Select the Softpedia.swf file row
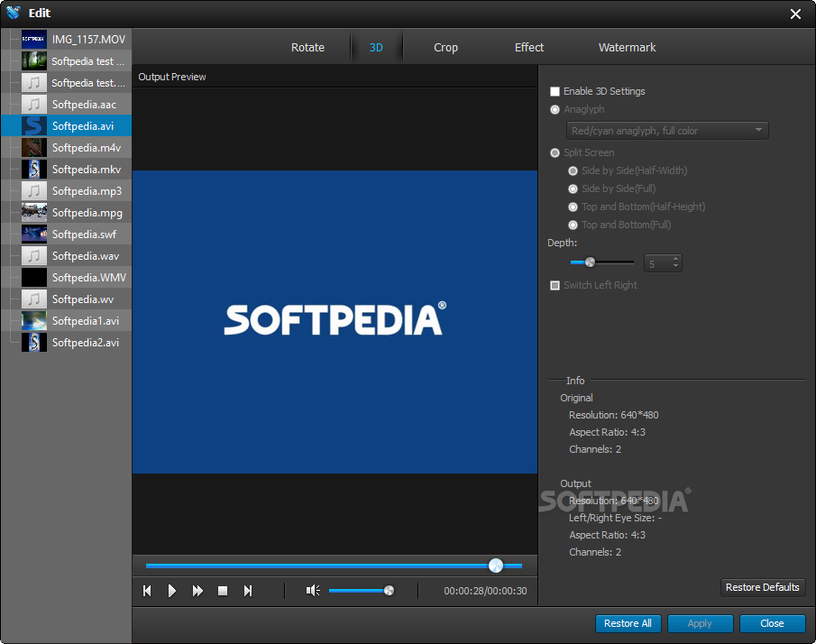 (x=66, y=235)
